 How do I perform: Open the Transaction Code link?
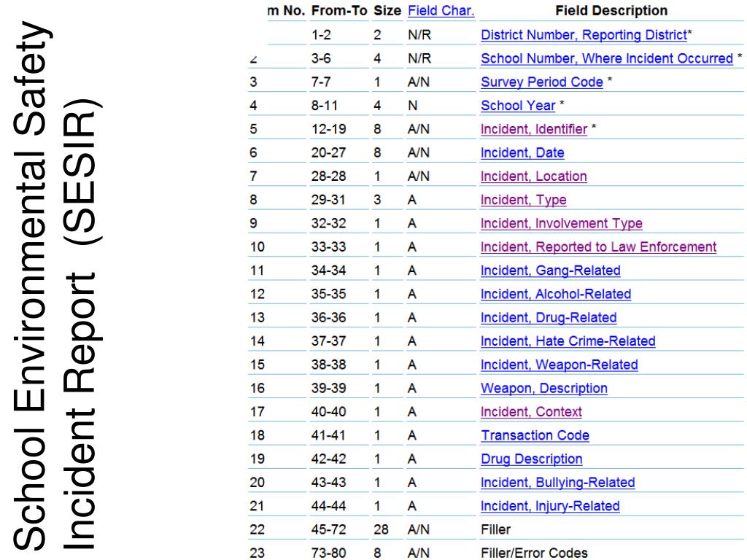[535, 436]
